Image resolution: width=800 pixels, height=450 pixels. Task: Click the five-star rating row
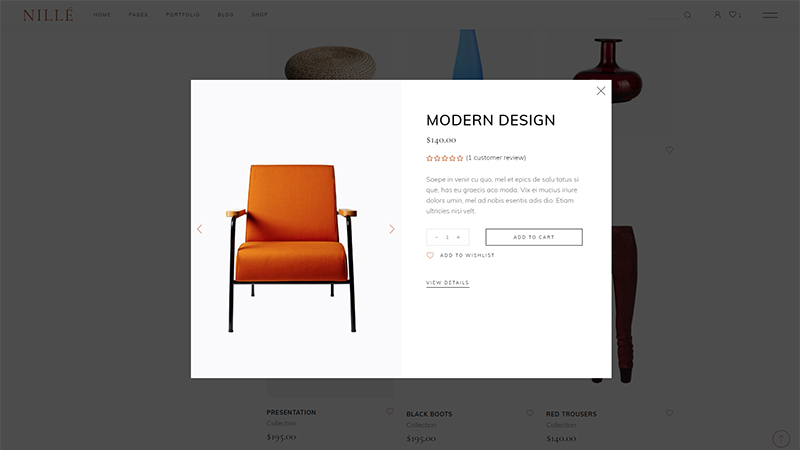tap(445, 158)
